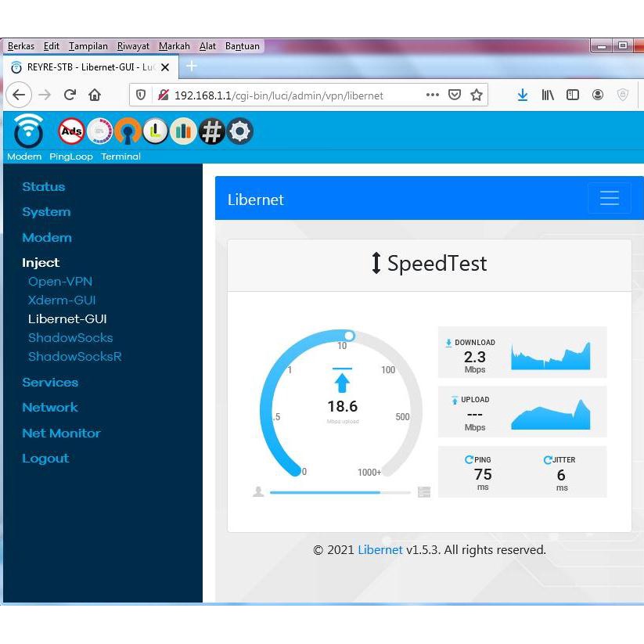Select ShadowSocksR in the sidebar
This screenshot has width=644, height=644.
(x=75, y=357)
